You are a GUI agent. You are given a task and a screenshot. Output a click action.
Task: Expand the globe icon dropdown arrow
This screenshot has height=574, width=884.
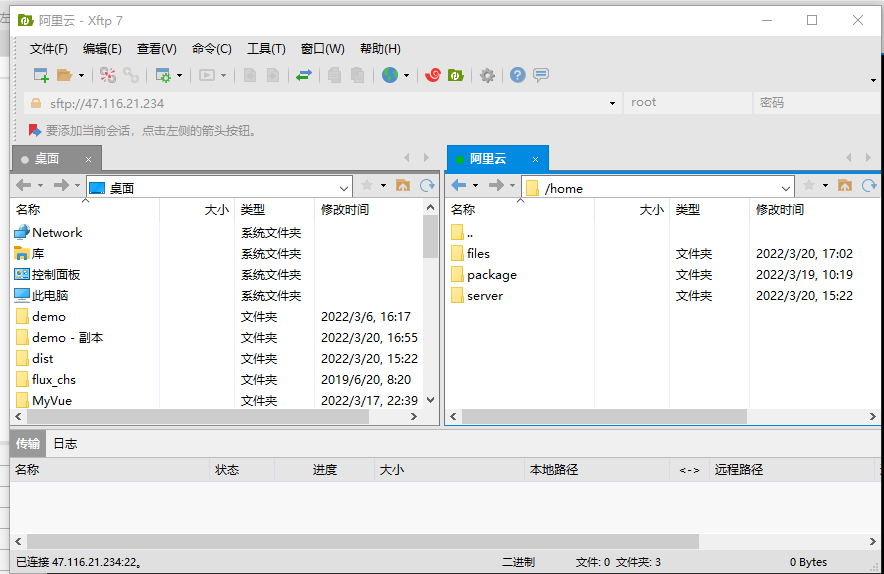pyautogui.click(x=406, y=76)
